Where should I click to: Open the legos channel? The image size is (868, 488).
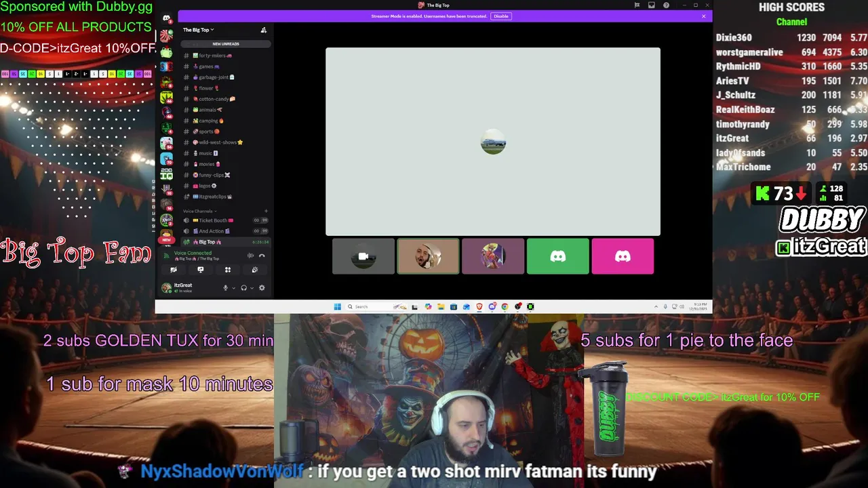[226, 186]
